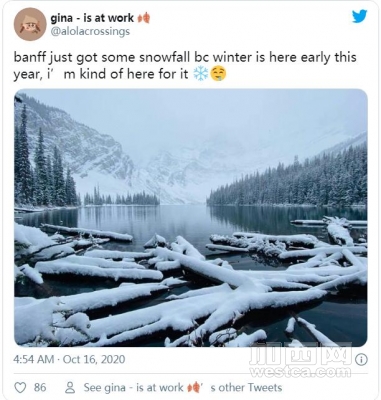Click the westca.com watermark text
The width and height of the screenshot is (381, 400).
(x=301, y=372)
